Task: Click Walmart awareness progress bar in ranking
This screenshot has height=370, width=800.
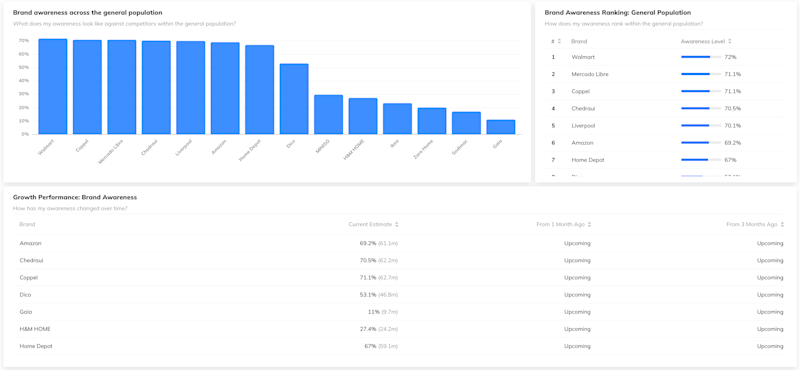Action: (x=701, y=57)
